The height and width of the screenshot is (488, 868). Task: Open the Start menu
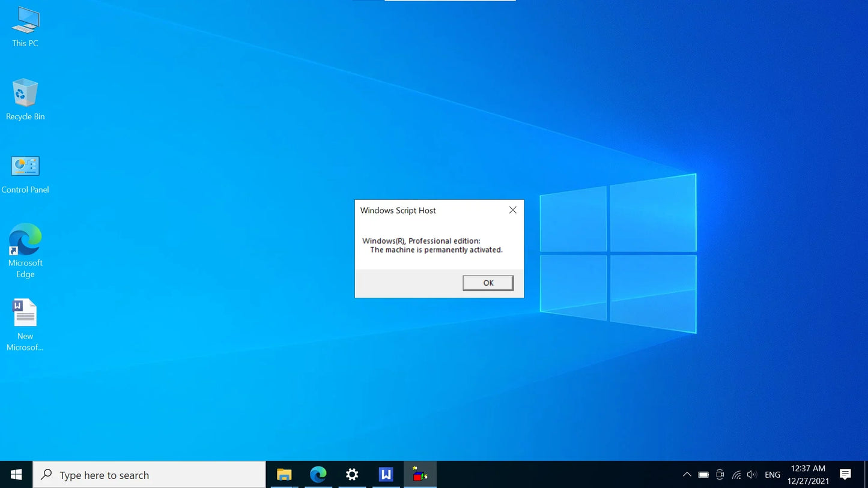pyautogui.click(x=16, y=474)
